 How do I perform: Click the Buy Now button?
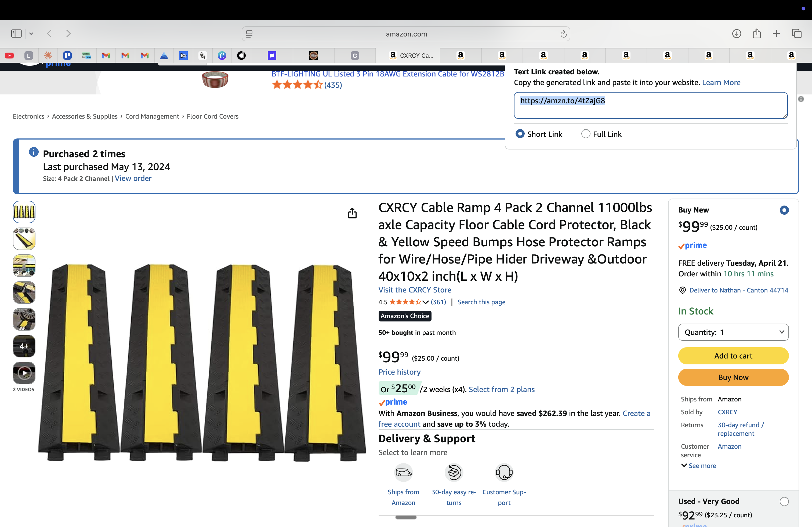(733, 377)
